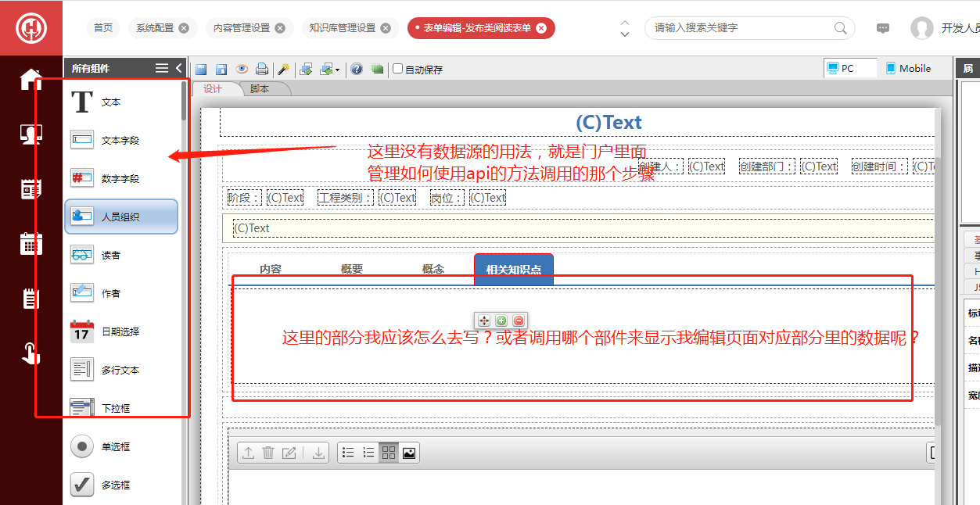The image size is (980, 505).
Task: Select the 概念 form tab
Action: tap(433, 269)
